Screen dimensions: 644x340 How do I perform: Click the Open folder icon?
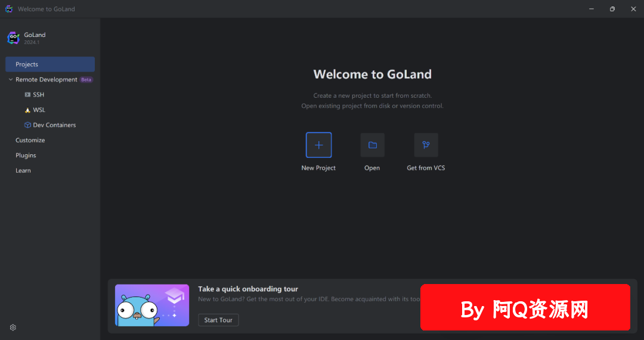(x=373, y=145)
